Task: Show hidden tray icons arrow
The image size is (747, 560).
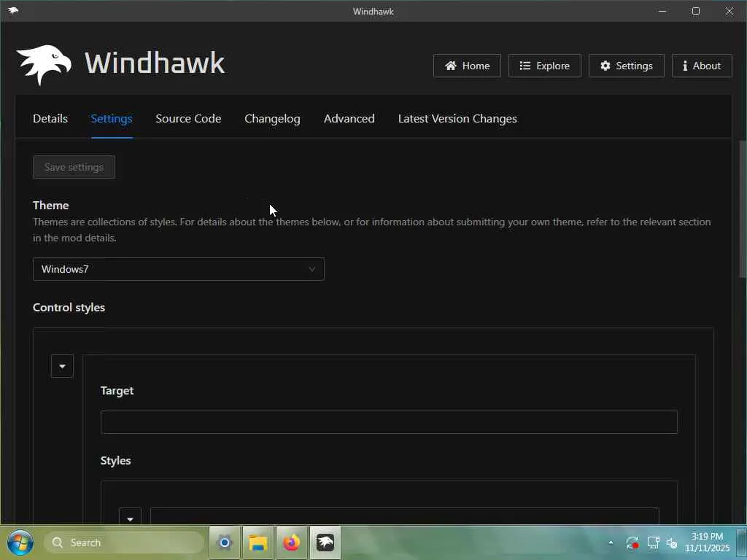Action: pyautogui.click(x=611, y=542)
